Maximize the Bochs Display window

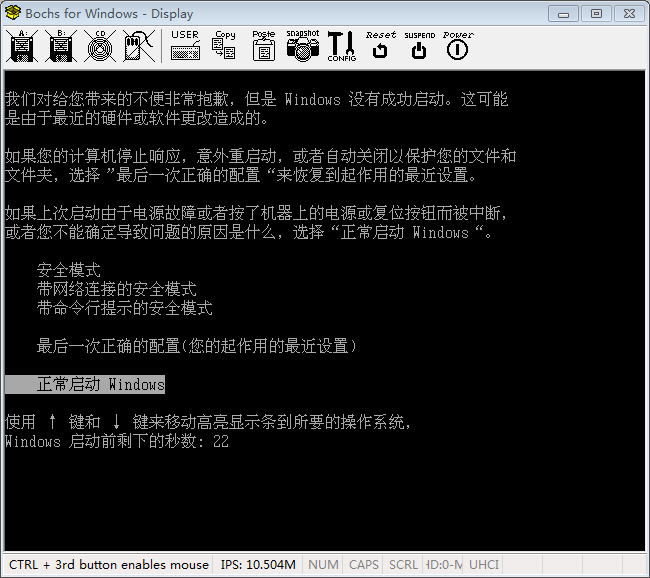point(596,14)
